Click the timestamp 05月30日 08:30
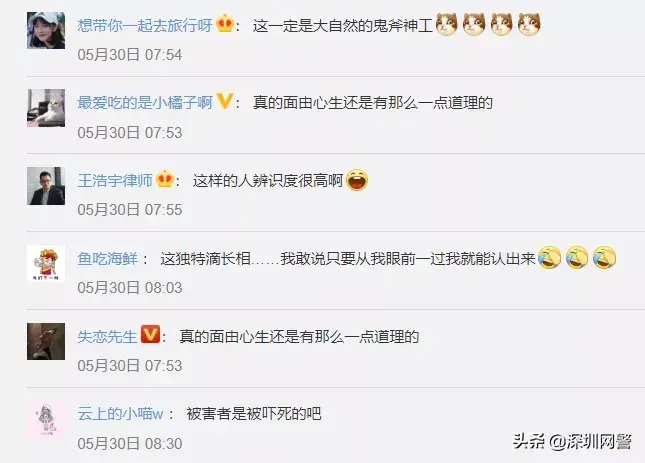645x463 pixels. coord(130,444)
